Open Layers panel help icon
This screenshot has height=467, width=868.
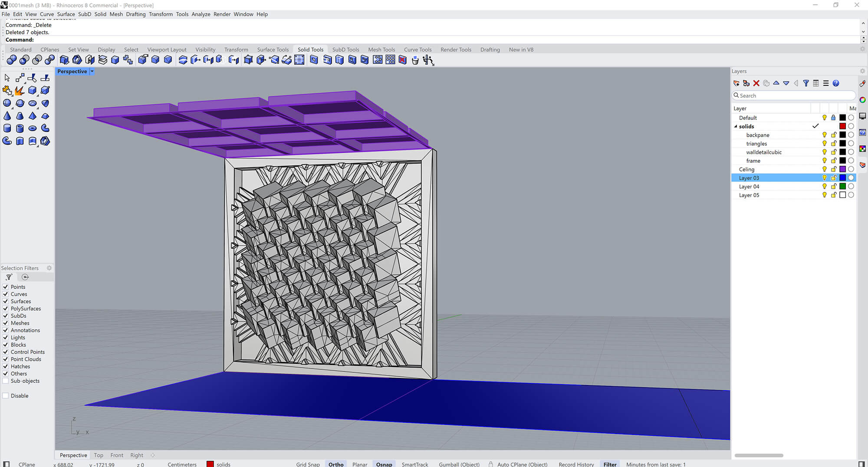coord(836,83)
